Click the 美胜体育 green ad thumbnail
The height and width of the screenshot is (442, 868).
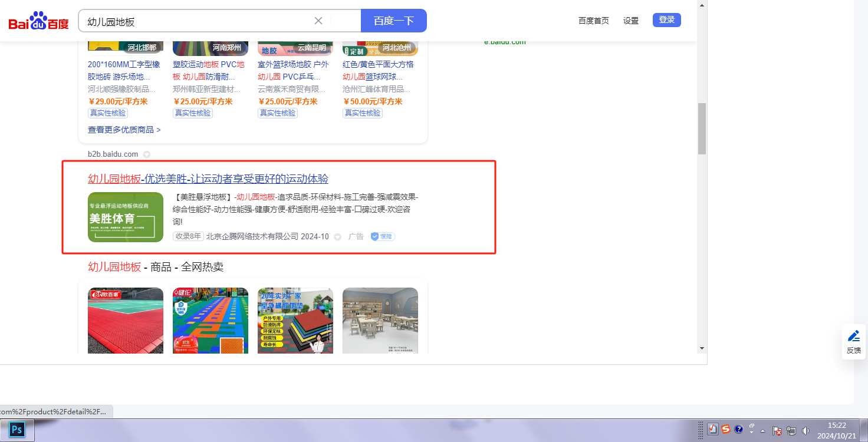[x=126, y=217]
